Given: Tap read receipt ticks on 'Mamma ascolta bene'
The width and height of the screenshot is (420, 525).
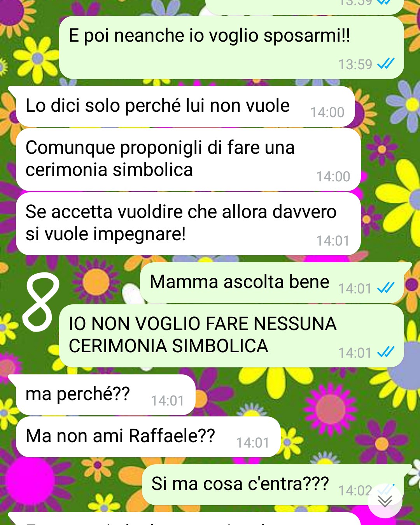Looking at the screenshot, I should (x=386, y=288).
